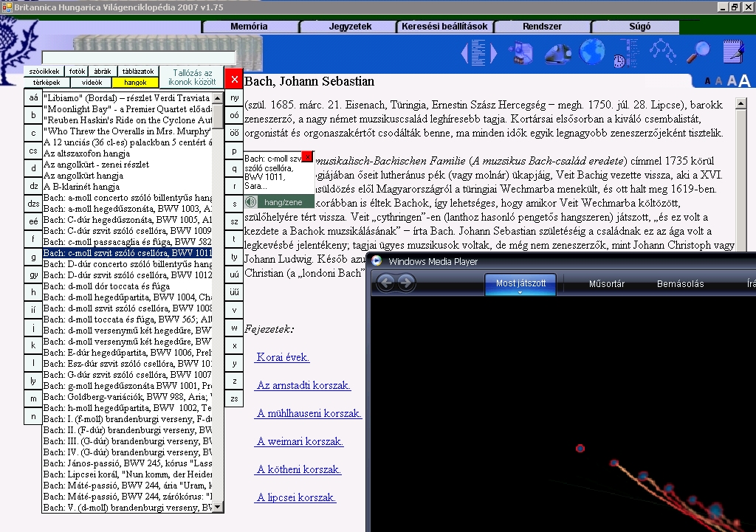Click Windows Media Player back arrow
This screenshot has width=756, height=532.
[x=385, y=283]
